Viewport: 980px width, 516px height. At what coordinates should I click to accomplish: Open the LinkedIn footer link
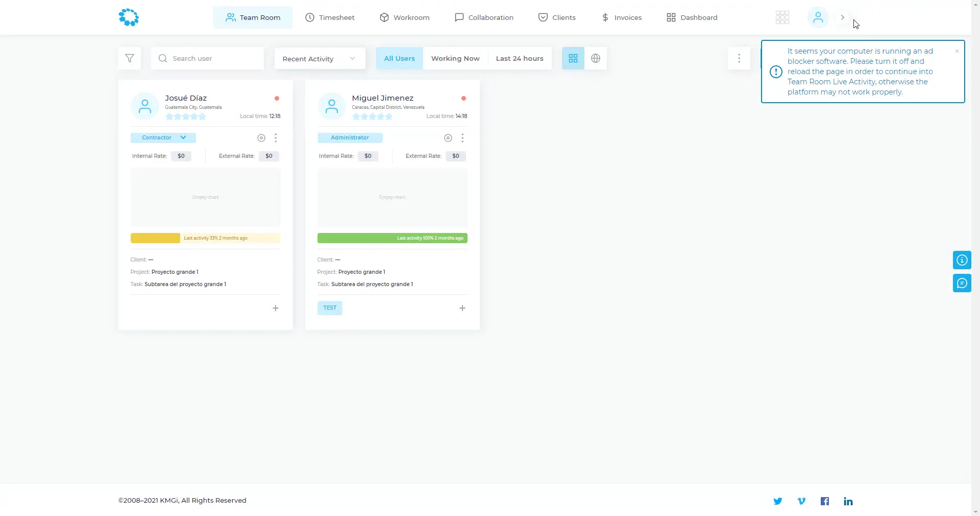pos(848,501)
